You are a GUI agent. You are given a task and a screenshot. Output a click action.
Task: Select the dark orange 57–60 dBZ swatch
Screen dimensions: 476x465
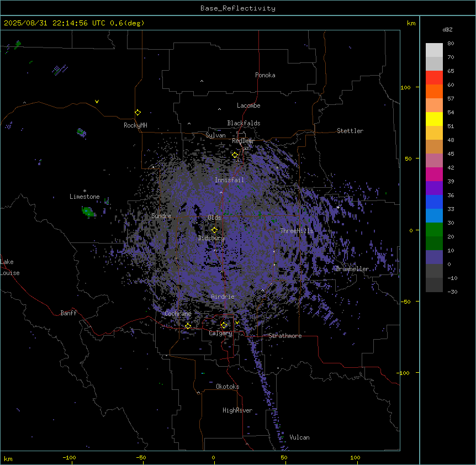click(434, 91)
